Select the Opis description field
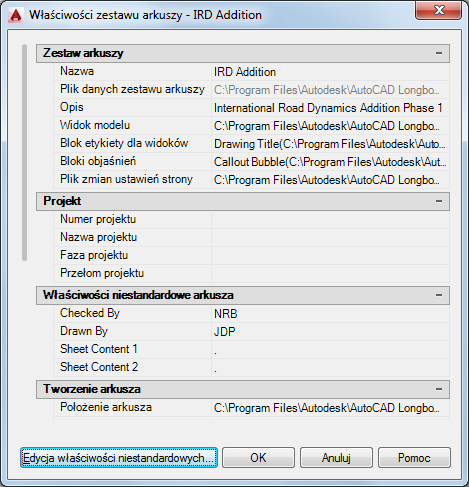Viewport: 469px width, 487px height. pos(330,108)
